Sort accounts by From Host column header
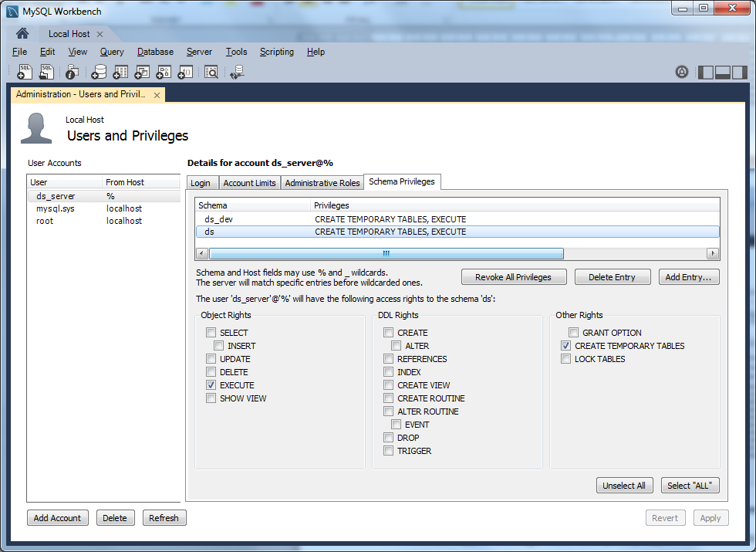 [x=140, y=182]
